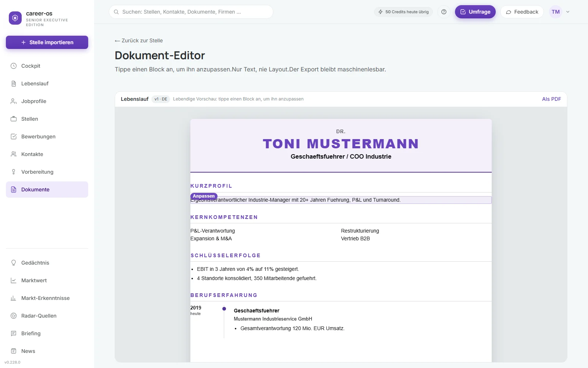588x368 pixels.
Task: Click the Anpassen tag on Kurzprofil block
Action: [204, 196]
